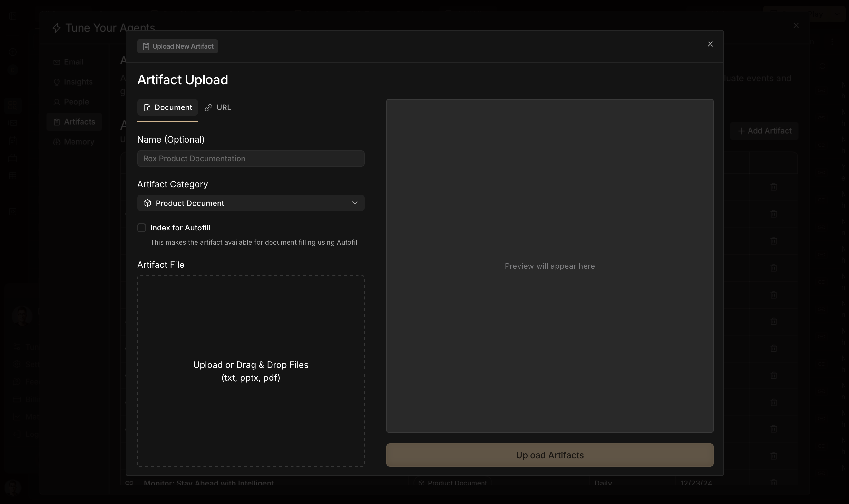Open the Artifact Category dropdown
Screen dimensions: 849x504
point(251,203)
